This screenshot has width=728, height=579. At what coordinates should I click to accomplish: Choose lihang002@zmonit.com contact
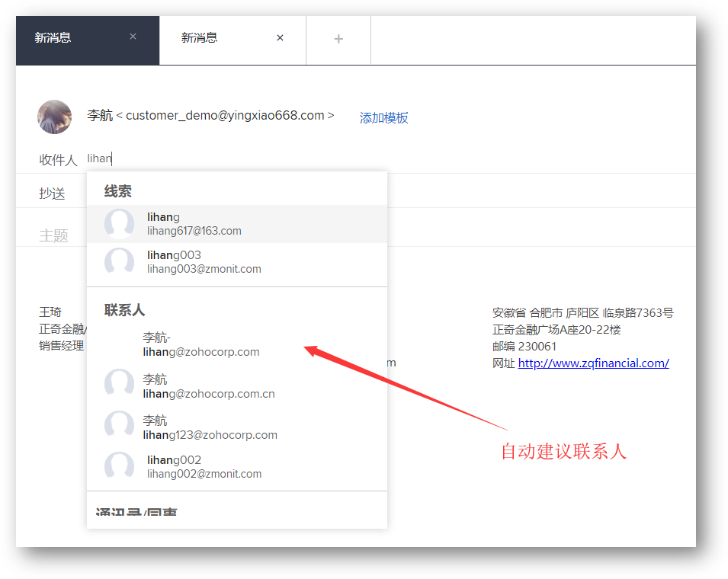(204, 466)
